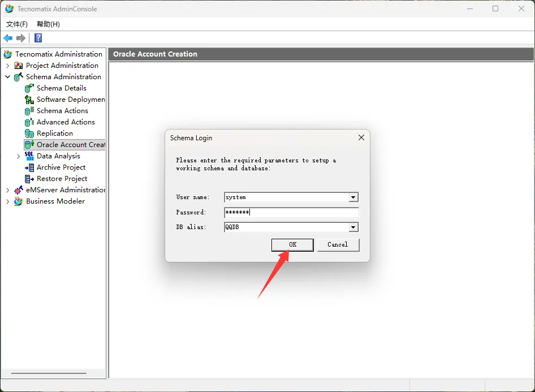Select the Project Administration label
535x392 pixels.
tap(62, 66)
